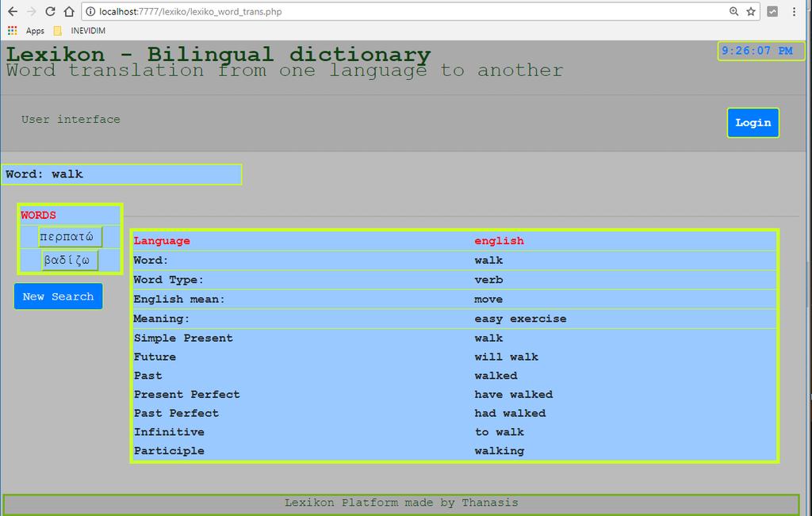Click the Word translation subtitle text
812x516 pixels.
click(x=285, y=71)
